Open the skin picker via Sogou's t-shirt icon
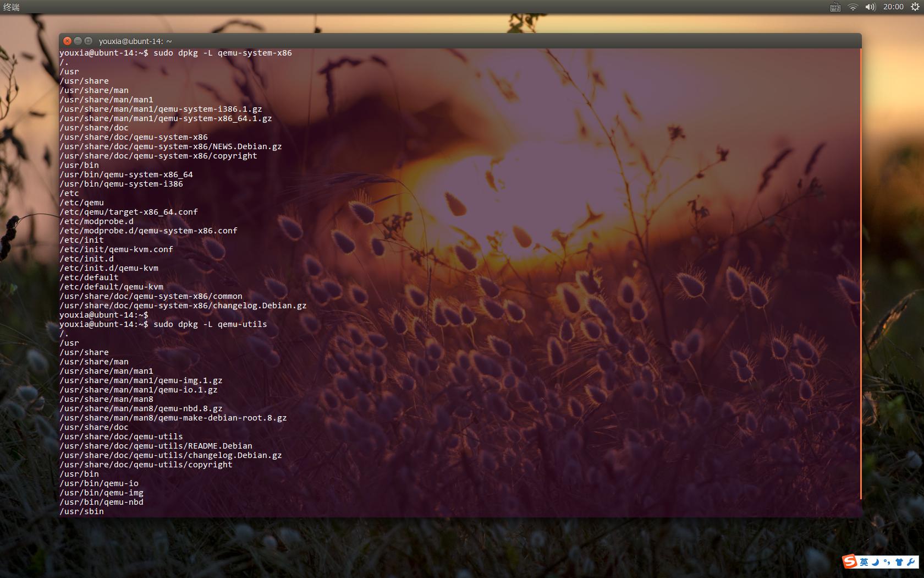Image resolution: width=924 pixels, height=578 pixels. point(899,562)
